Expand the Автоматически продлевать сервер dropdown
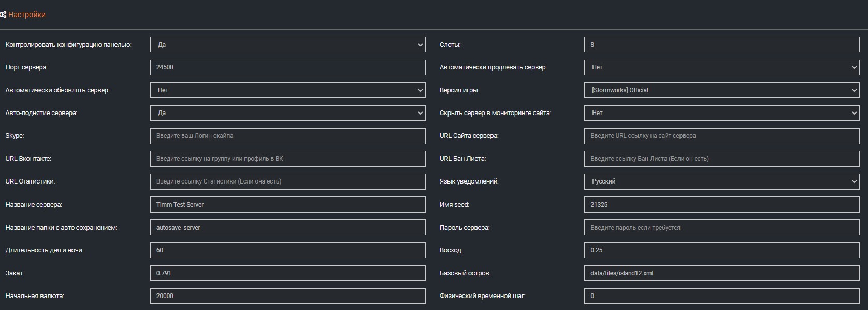Screen dimensions: 868x310 [721, 67]
